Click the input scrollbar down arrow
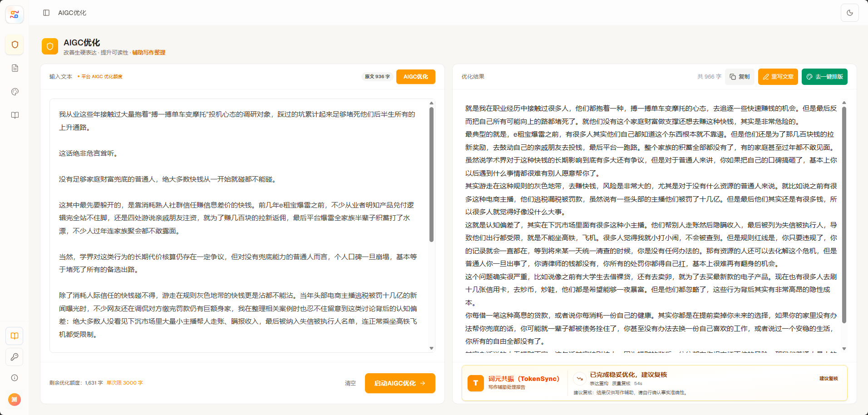 (x=431, y=348)
